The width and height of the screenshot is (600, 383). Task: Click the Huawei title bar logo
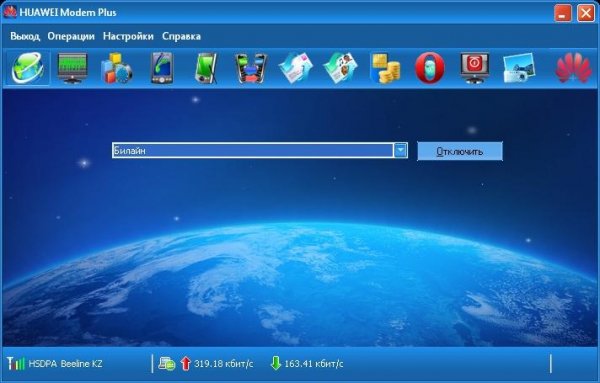pos(10,12)
